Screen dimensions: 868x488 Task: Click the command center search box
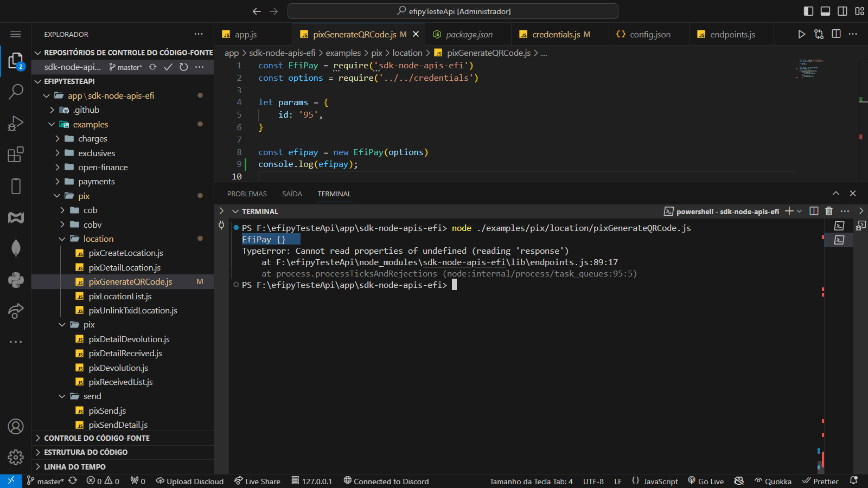pyautogui.click(x=453, y=11)
